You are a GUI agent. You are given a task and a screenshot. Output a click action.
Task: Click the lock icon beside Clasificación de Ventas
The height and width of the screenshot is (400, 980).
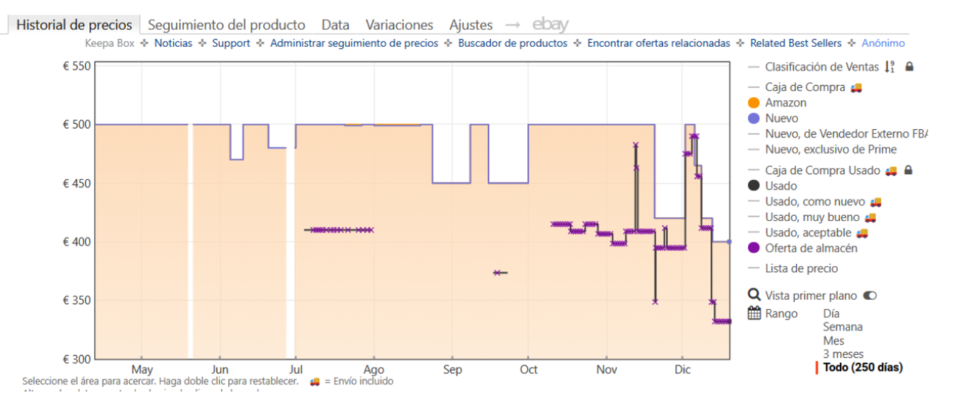pyautogui.click(x=910, y=67)
